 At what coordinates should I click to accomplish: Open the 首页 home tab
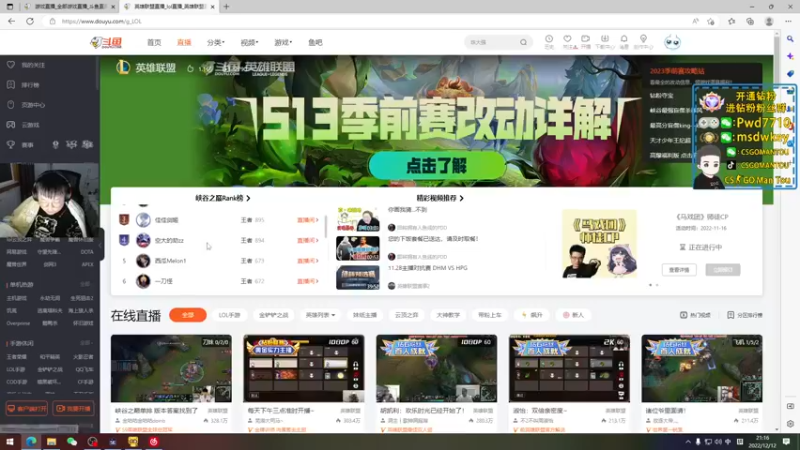click(154, 42)
